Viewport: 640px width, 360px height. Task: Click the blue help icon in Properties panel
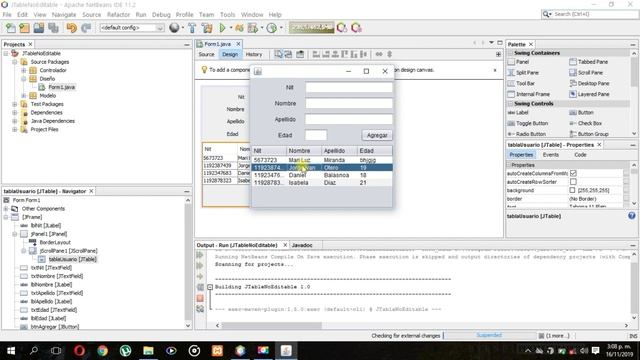[x=631, y=216]
